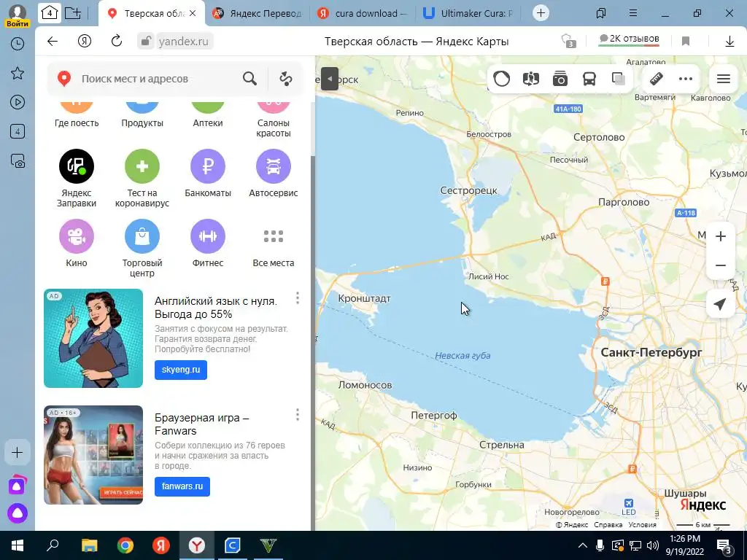Image resolution: width=747 pixels, height=560 pixels.
Task: Follow the skyeng.ru link button
Action: [181, 370]
